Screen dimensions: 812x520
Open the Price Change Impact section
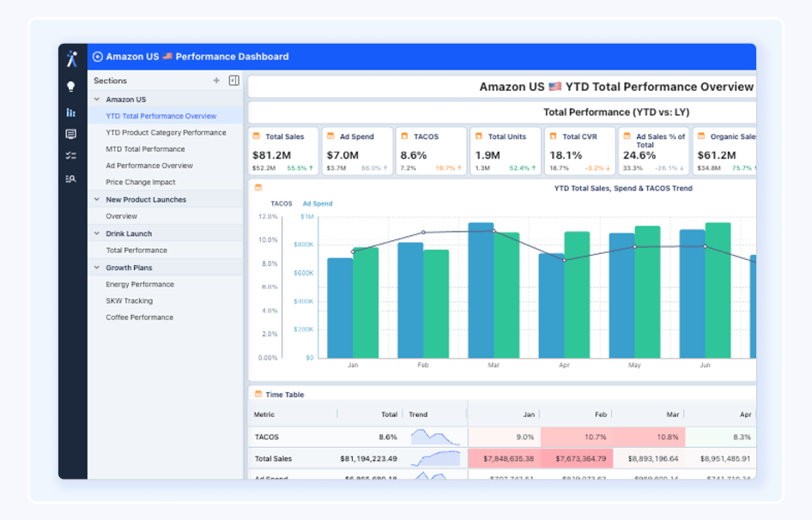139,182
